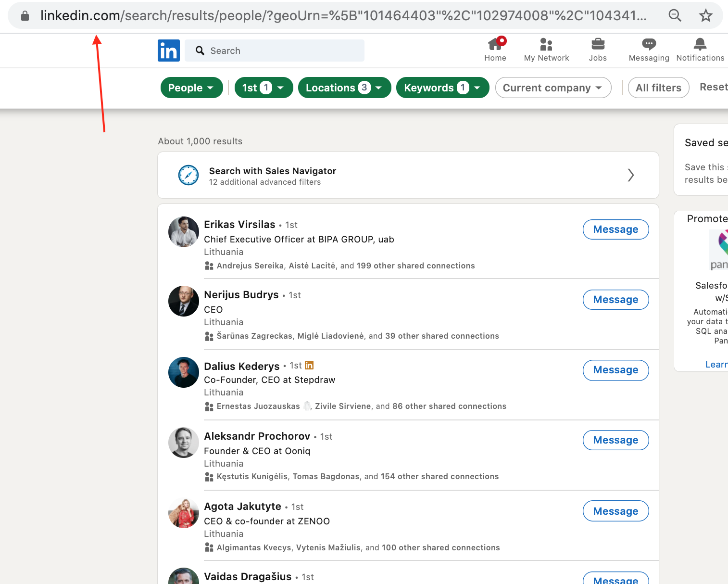The image size is (728, 584).
Task: Click the LinkedIn premium badge next to Dalius Kederys
Action: click(309, 365)
